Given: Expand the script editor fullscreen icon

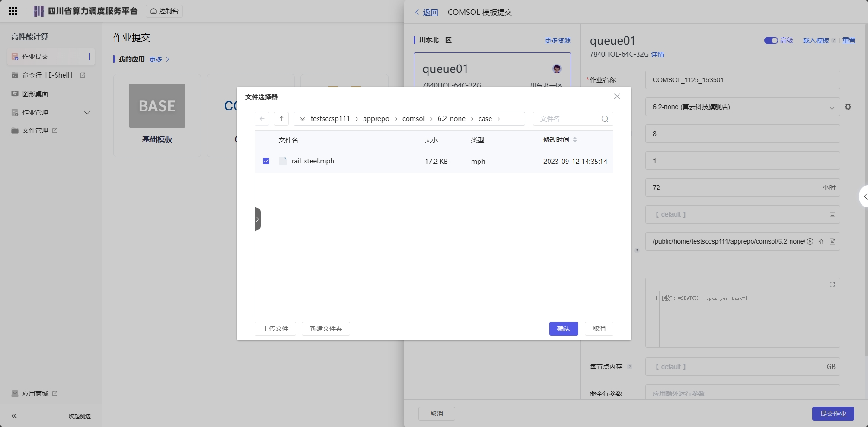Looking at the screenshot, I should click(832, 285).
